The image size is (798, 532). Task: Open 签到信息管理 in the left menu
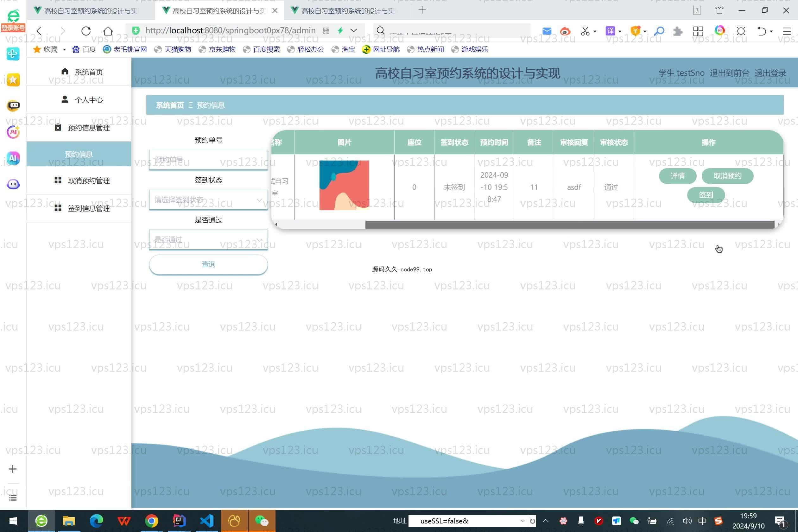pyautogui.click(x=79, y=208)
